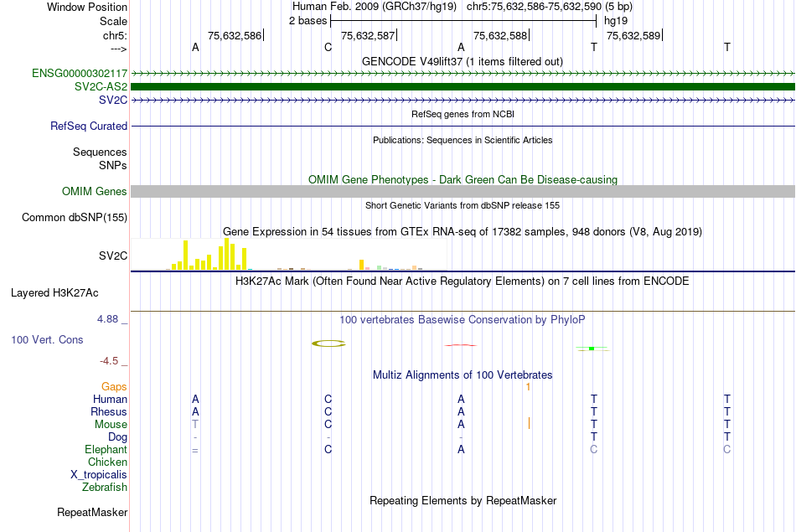This screenshot has width=796, height=532.
Task: Select the Human species row label
Action: coord(110,399)
